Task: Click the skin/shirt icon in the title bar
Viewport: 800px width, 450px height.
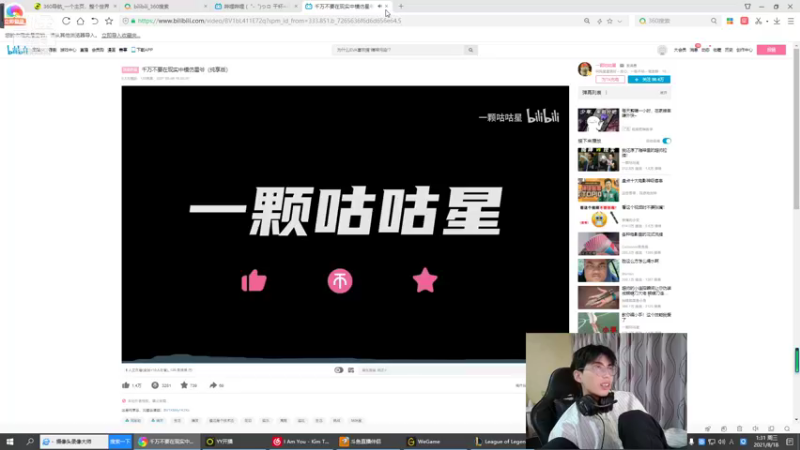Action: (747, 7)
